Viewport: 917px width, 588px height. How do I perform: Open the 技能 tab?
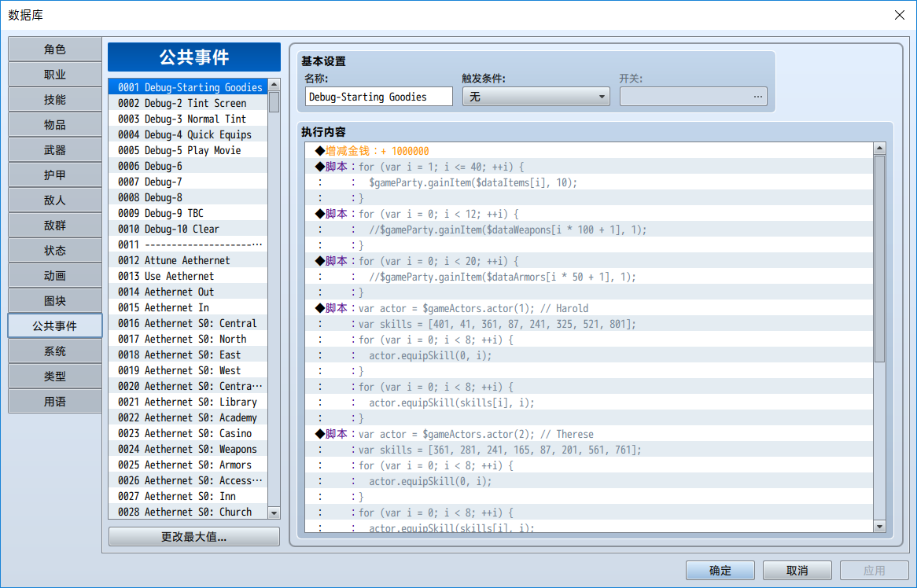(x=55, y=100)
